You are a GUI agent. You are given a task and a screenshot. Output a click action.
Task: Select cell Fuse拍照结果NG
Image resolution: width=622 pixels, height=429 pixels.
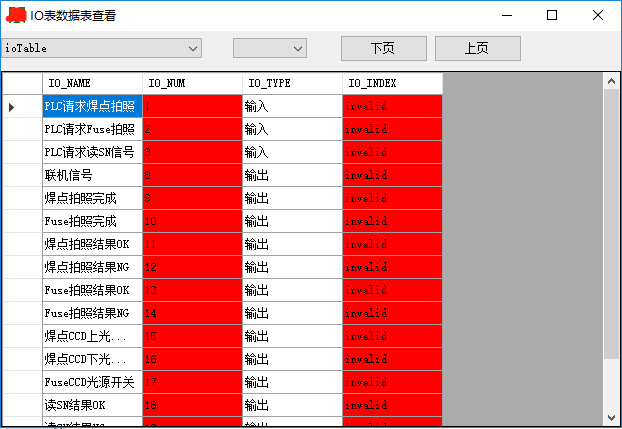coord(92,314)
